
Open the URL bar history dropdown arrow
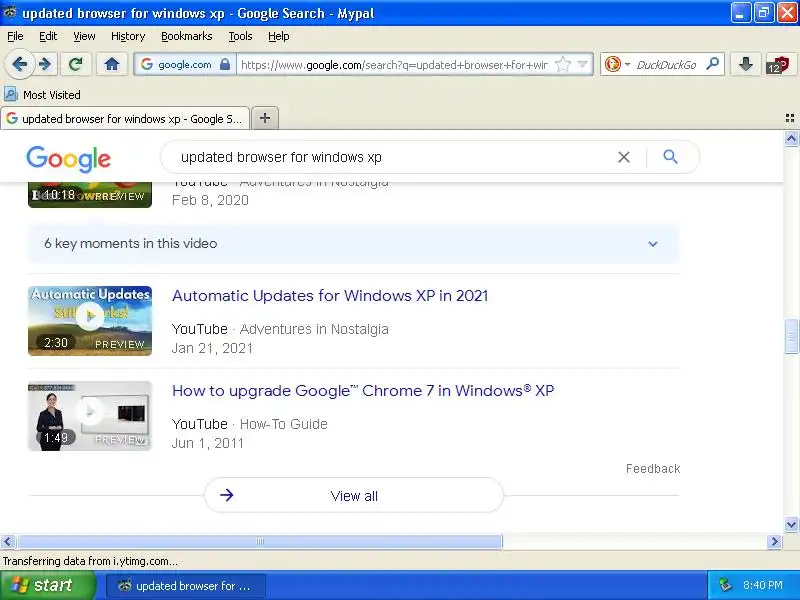pyautogui.click(x=582, y=65)
